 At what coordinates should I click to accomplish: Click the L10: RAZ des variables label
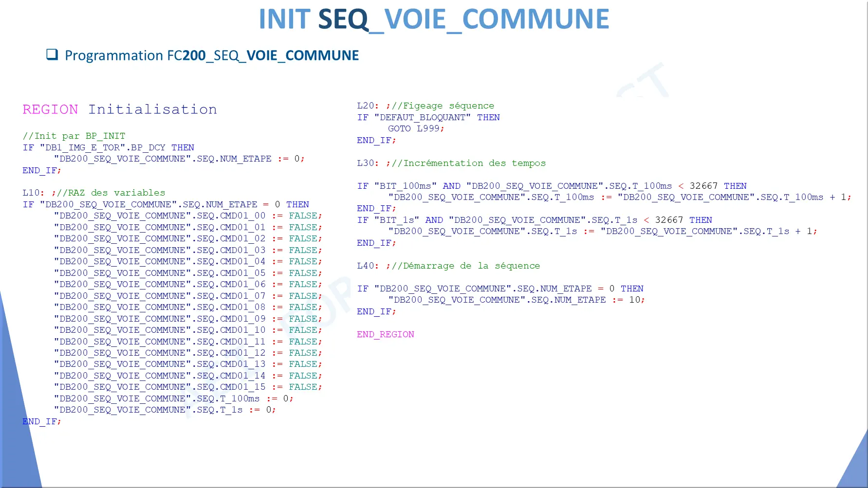[94, 193]
